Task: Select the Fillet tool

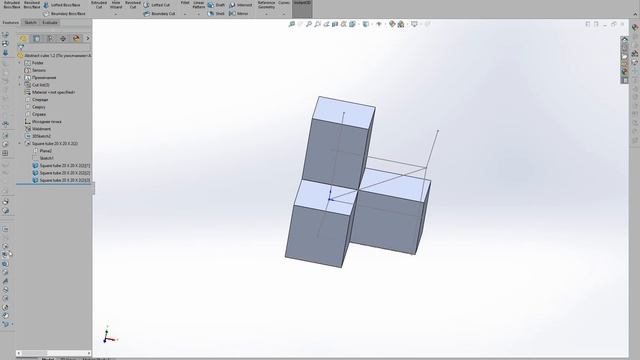Action: [185, 3]
